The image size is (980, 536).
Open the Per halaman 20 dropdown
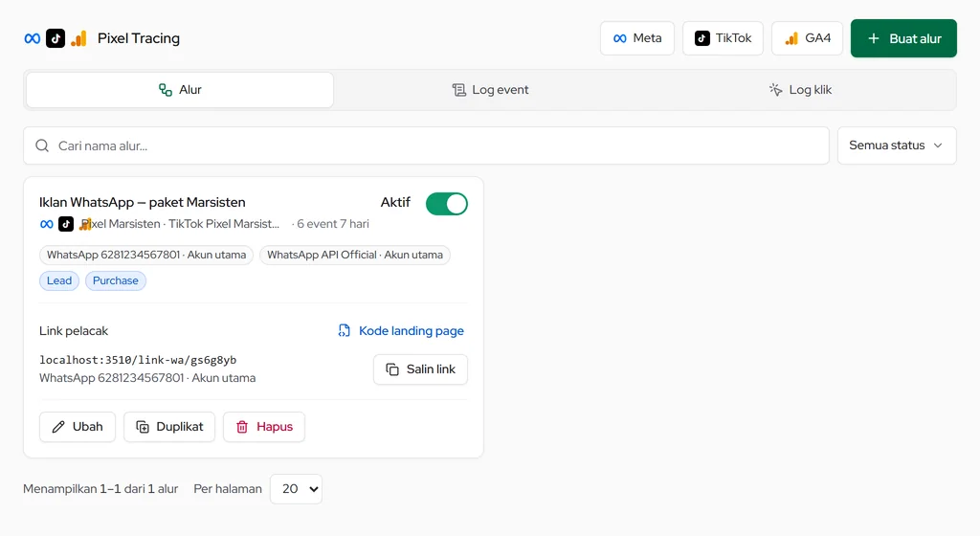(x=297, y=489)
